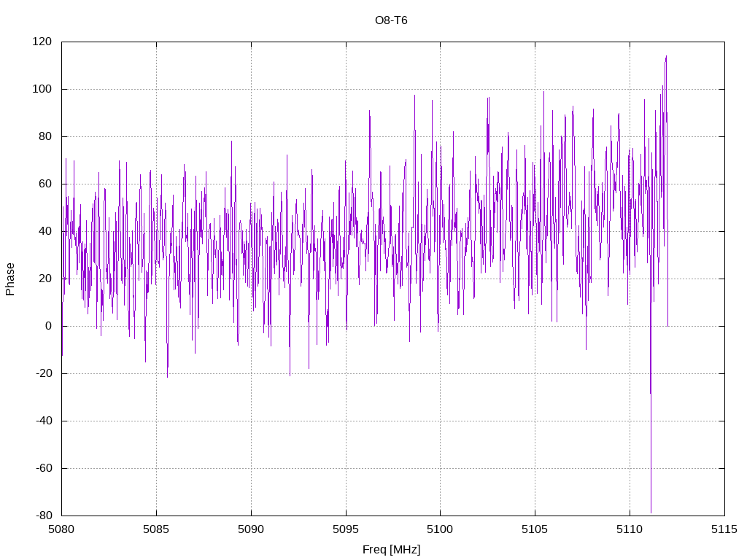
Task: Click the y-axis tick label 120
Action: [42, 42]
